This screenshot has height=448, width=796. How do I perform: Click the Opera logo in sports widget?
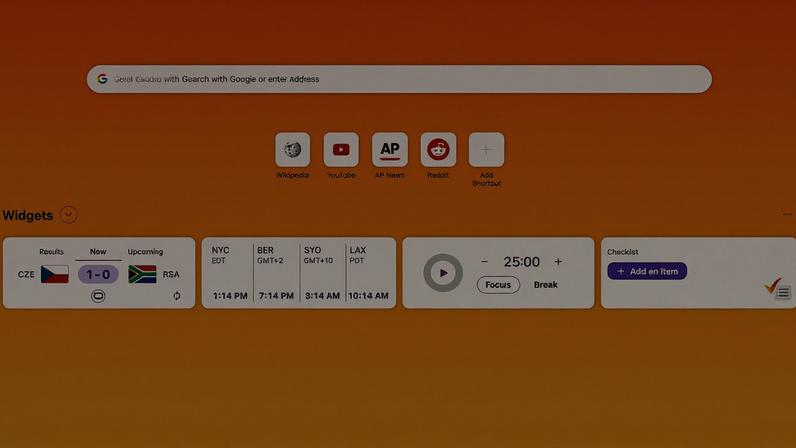pos(98,296)
